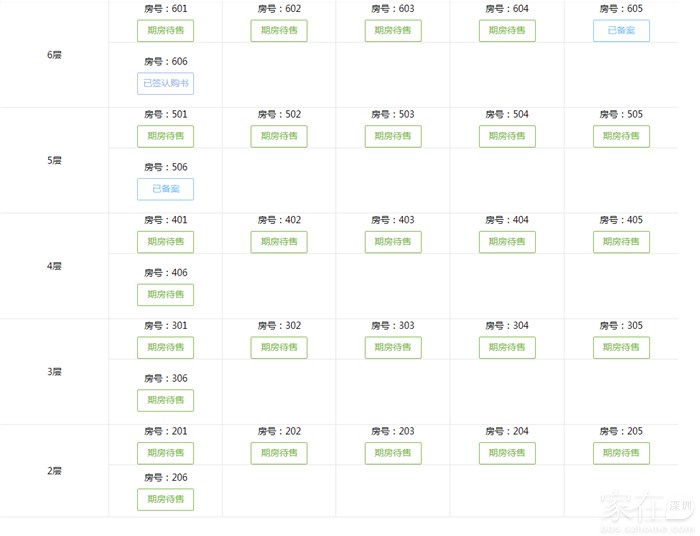Select the 期房待售 button for room 503
The height and width of the screenshot is (536, 700).
[393, 136]
